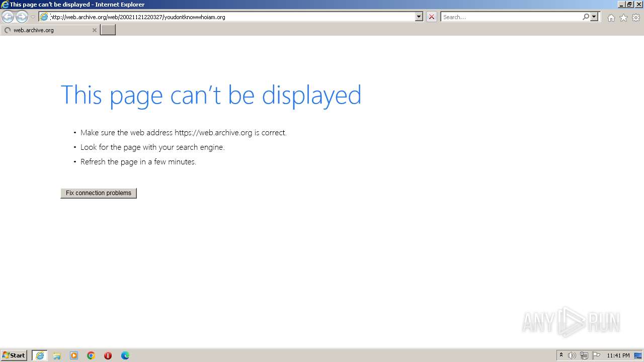Click the magnifying glass search icon

tap(586, 17)
